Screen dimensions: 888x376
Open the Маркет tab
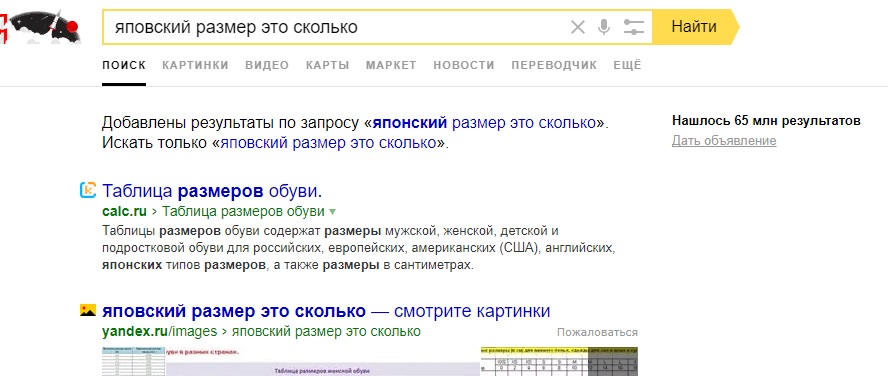(x=391, y=65)
